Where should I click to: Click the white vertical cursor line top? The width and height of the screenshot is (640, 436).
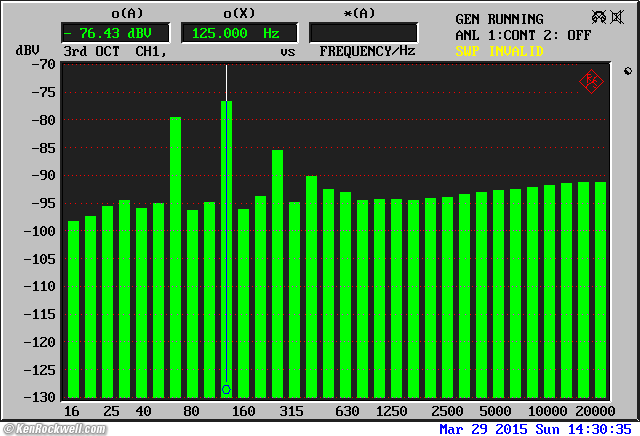[226, 70]
